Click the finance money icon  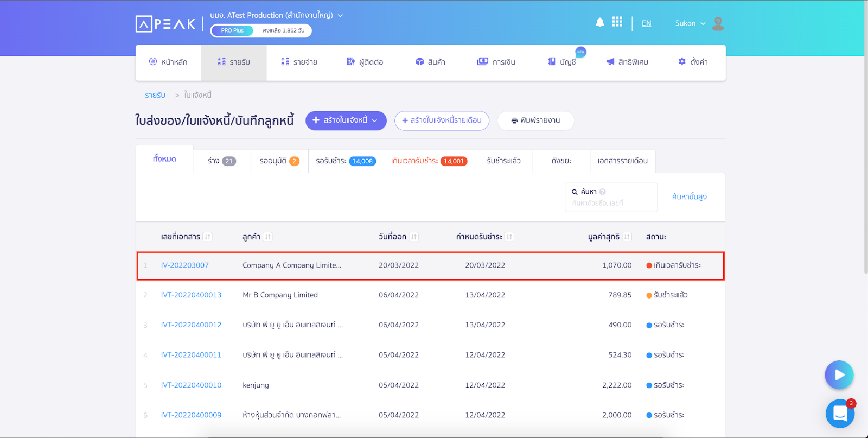point(482,61)
